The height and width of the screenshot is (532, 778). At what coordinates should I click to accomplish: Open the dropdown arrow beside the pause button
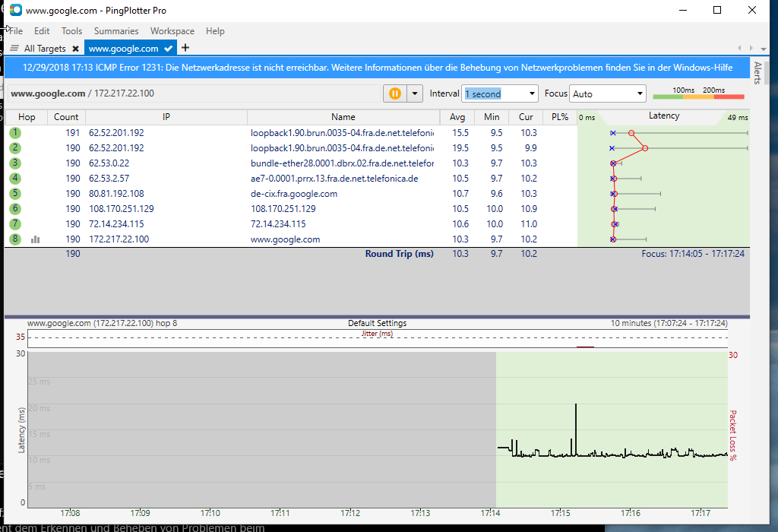coord(415,93)
